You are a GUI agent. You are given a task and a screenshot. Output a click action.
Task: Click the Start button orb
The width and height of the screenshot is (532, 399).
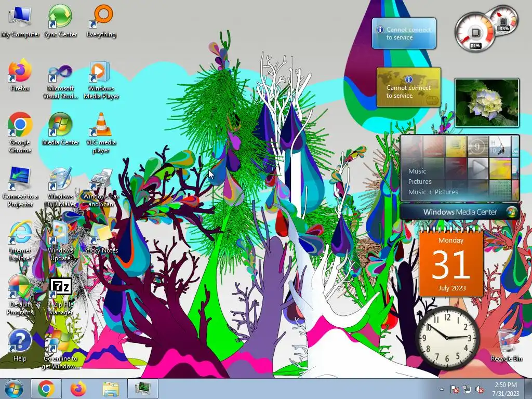click(x=14, y=389)
